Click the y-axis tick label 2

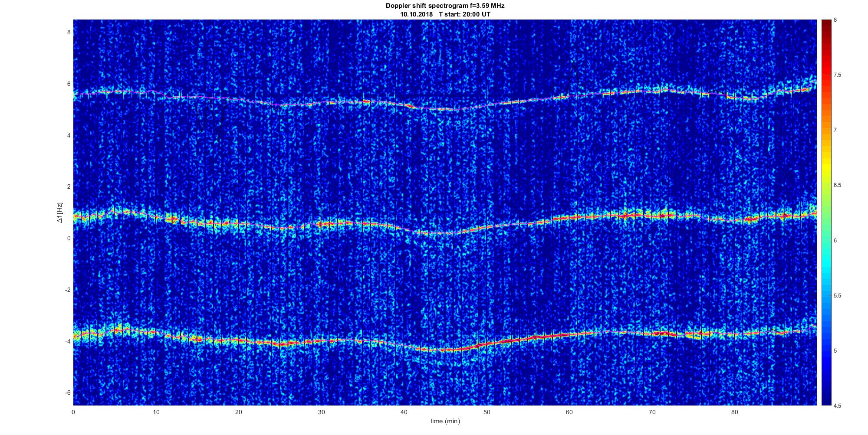[69, 186]
